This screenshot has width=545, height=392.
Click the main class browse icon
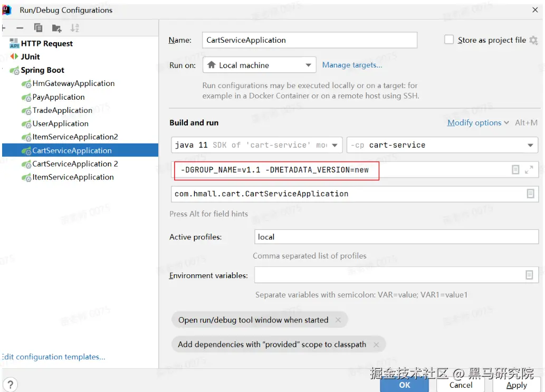point(530,194)
